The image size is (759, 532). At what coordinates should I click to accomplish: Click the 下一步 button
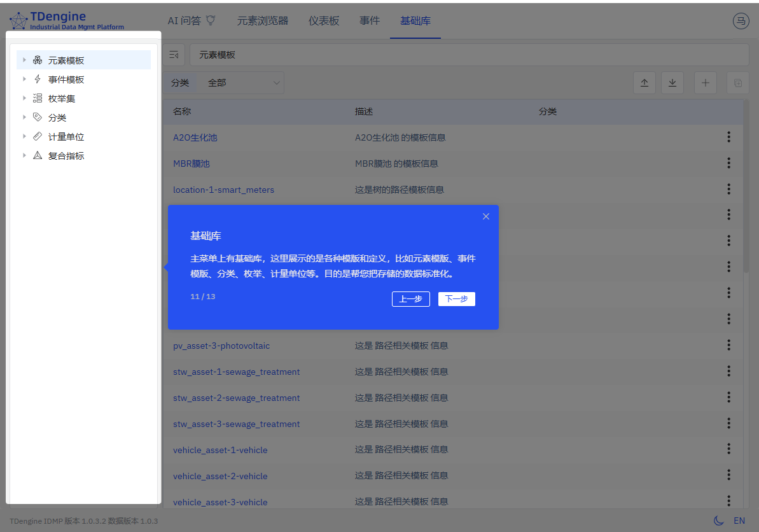coord(456,299)
